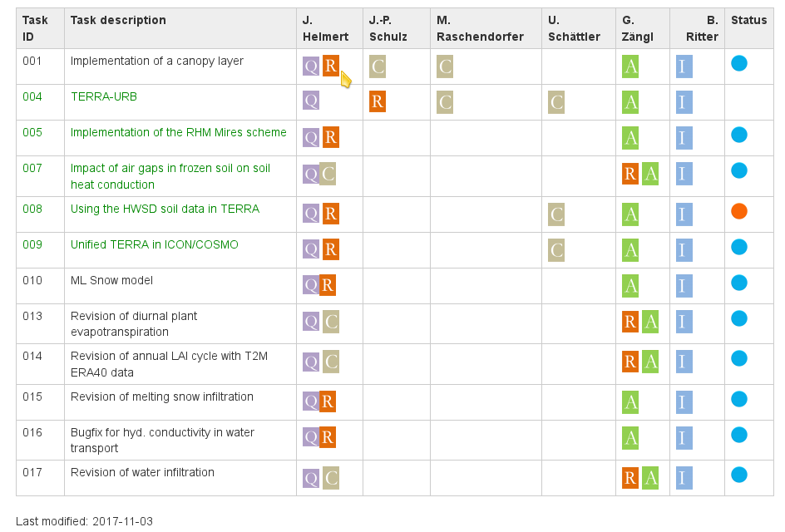Click the orange R badge for task 016
The image size is (785, 532).
(x=328, y=437)
